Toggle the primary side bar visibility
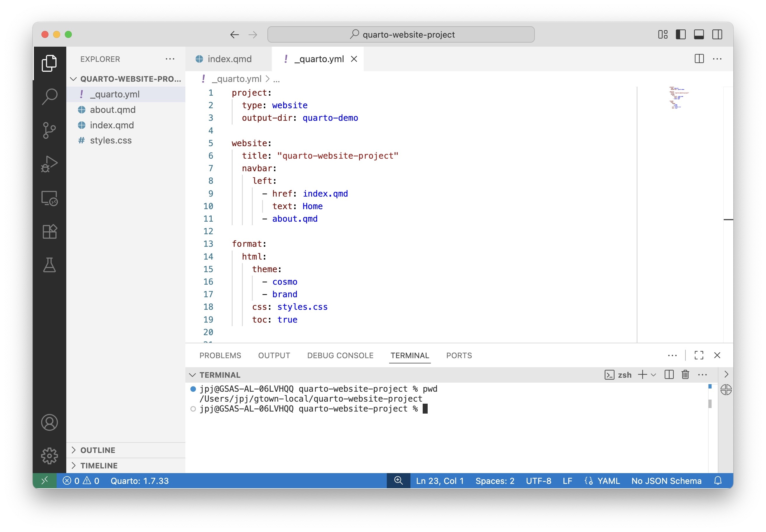Viewport: 766px width, 532px height. [680, 34]
